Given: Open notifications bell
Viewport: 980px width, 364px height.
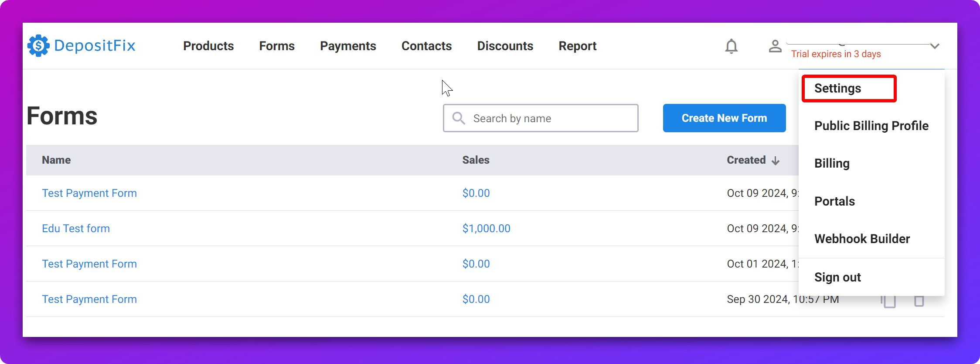Looking at the screenshot, I should [732, 46].
